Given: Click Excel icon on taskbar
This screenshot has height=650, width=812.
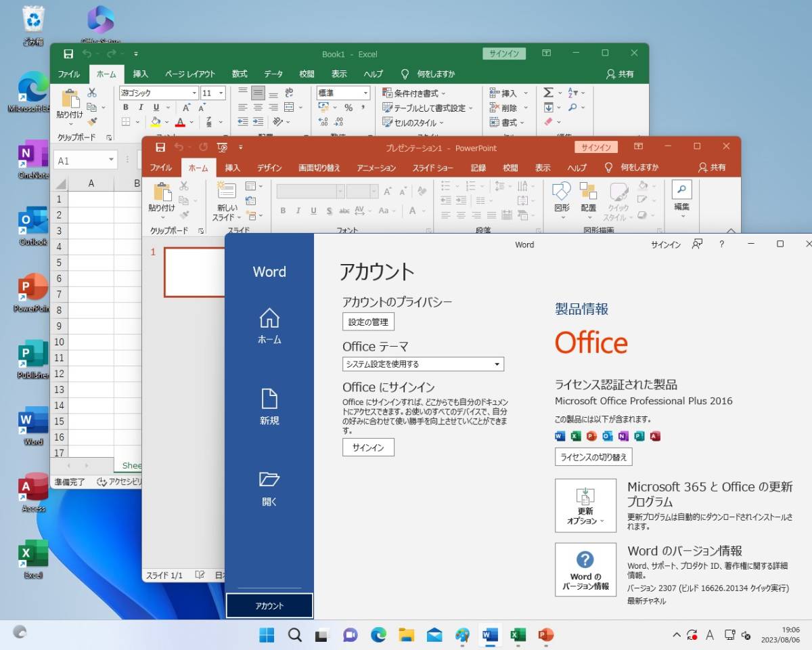Looking at the screenshot, I should (x=518, y=634).
